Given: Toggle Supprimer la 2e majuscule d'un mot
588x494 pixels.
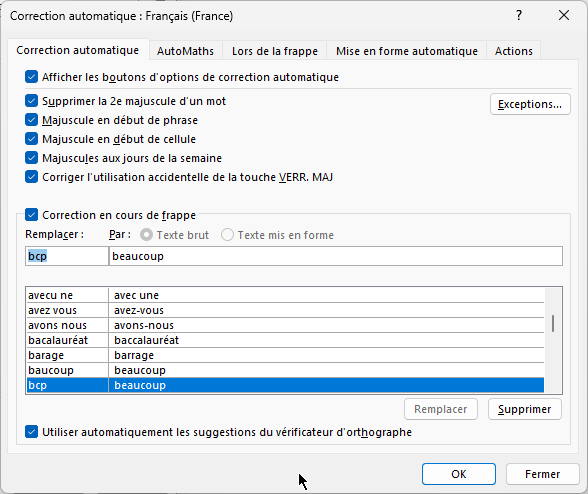Looking at the screenshot, I should (32, 101).
